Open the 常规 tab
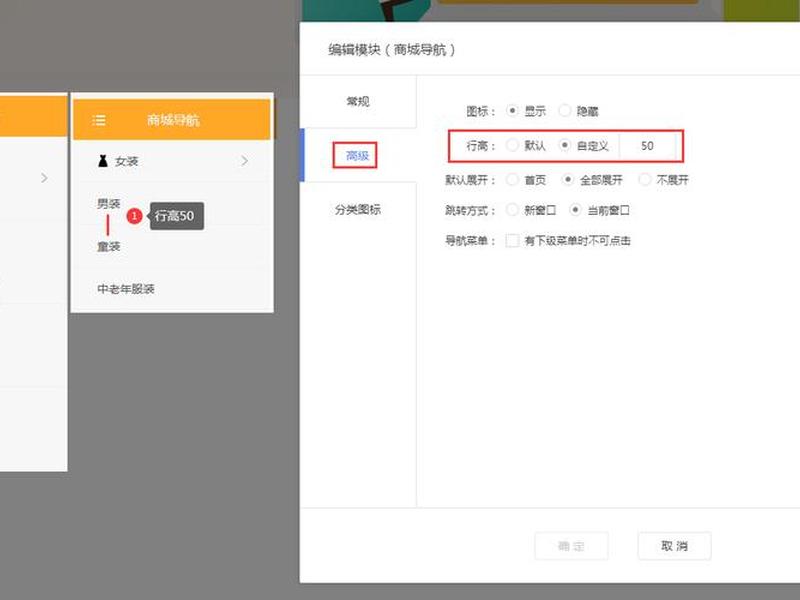The height and width of the screenshot is (600, 800). pos(358,102)
